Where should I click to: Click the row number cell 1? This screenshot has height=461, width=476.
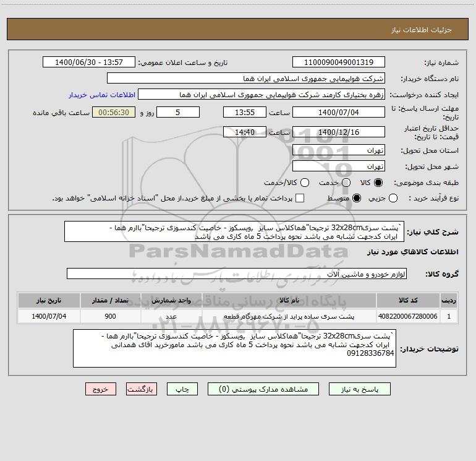pos(449,316)
